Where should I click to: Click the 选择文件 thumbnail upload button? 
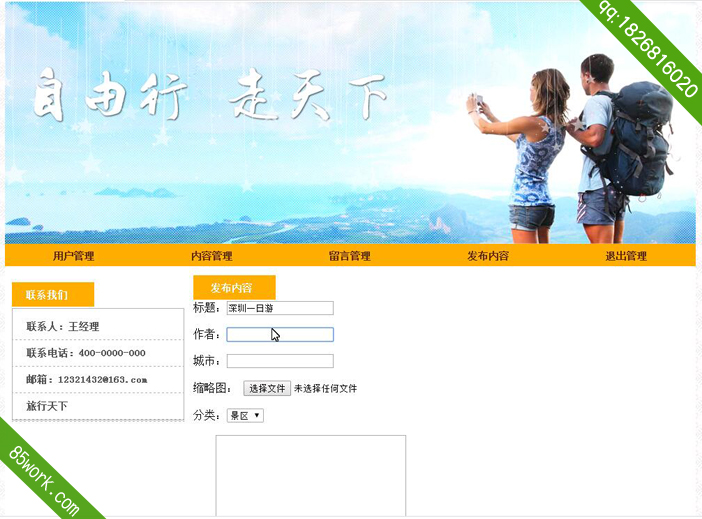(x=267, y=388)
